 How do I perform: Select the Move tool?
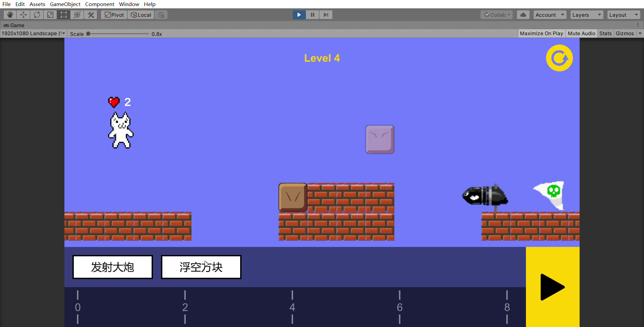click(23, 15)
